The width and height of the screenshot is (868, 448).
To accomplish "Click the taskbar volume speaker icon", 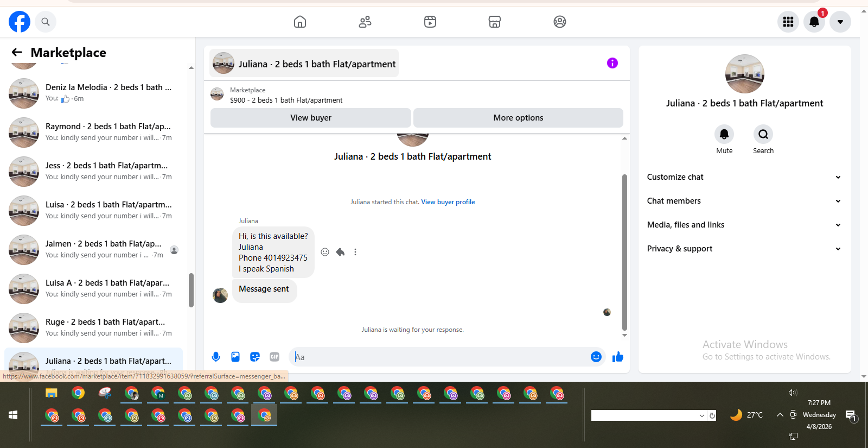I will [x=793, y=392].
